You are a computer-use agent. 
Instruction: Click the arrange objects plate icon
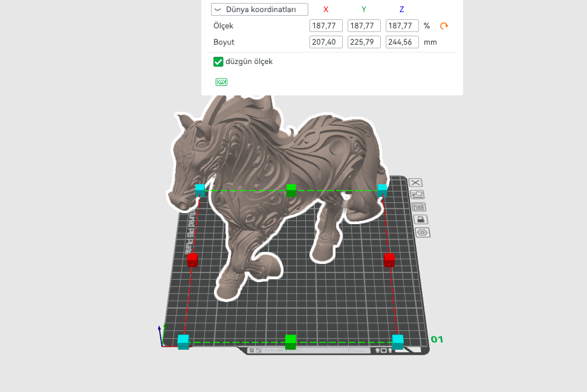point(418,207)
